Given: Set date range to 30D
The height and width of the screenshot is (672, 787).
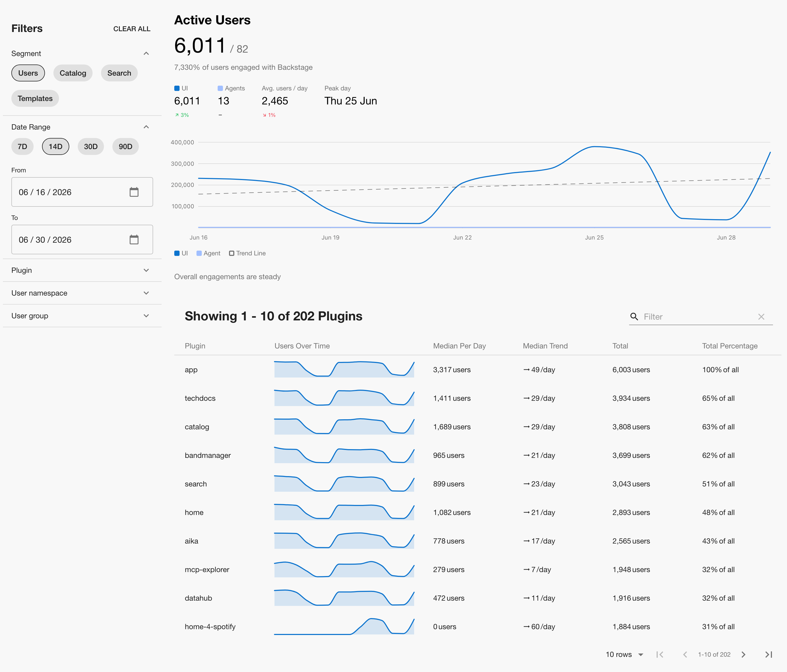Looking at the screenshot, I should coord(91,146).
